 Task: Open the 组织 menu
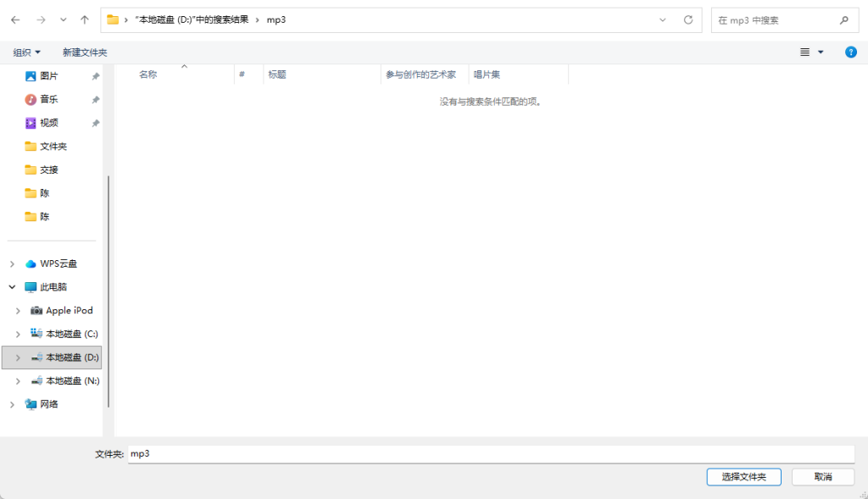(27, 53)
